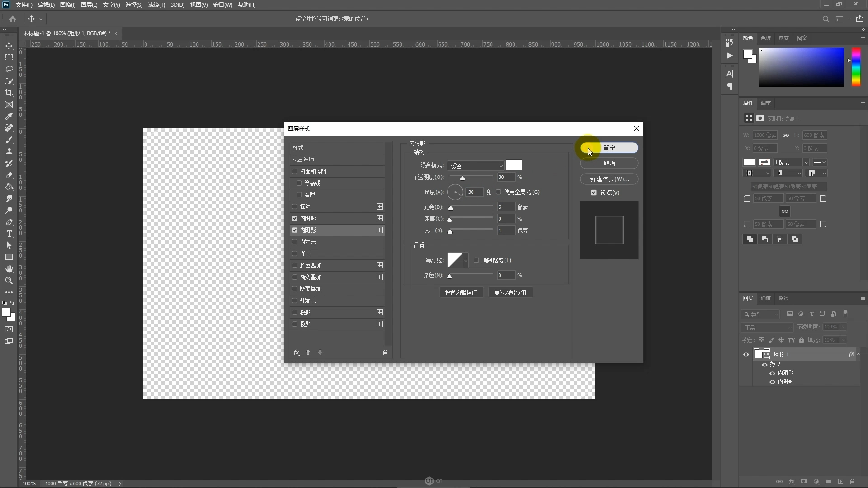Open the 文件(F) menu
The image size is (868, 488).
(24, 5)
